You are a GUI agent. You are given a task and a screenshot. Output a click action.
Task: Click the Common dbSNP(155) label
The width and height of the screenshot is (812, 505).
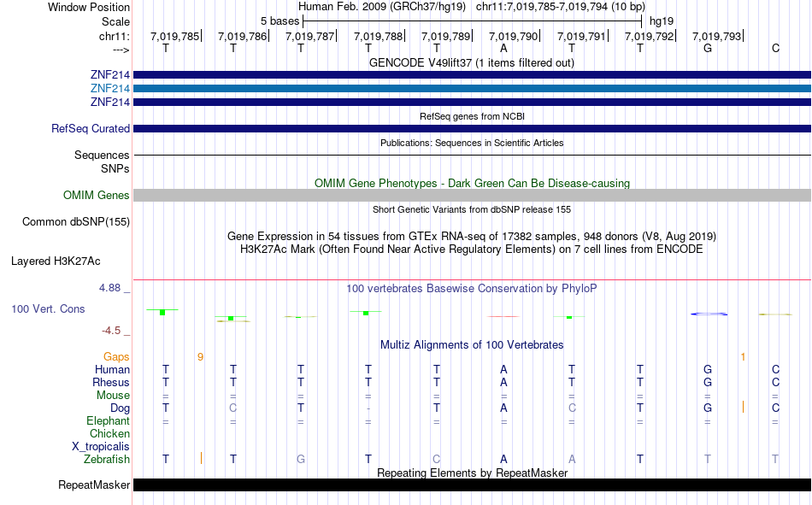click(75, 221)
